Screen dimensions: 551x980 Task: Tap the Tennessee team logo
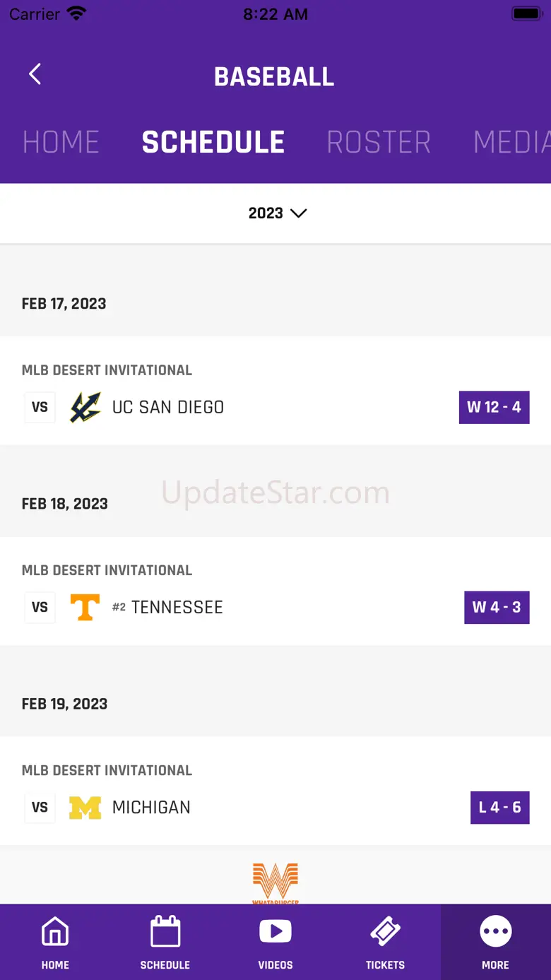[x=85, y=608]
